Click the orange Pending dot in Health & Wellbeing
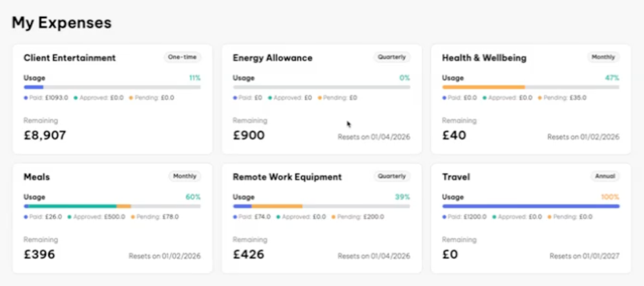644x286 pixels. (x=539, y=97)
